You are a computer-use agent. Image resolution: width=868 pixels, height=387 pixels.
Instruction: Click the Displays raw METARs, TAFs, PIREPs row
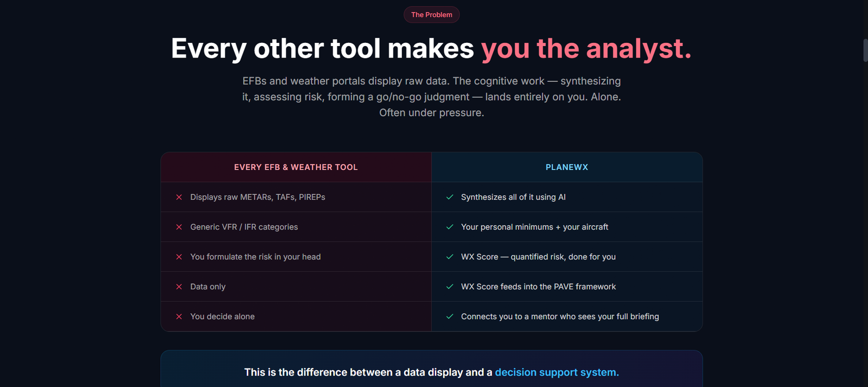click(296, 197)
